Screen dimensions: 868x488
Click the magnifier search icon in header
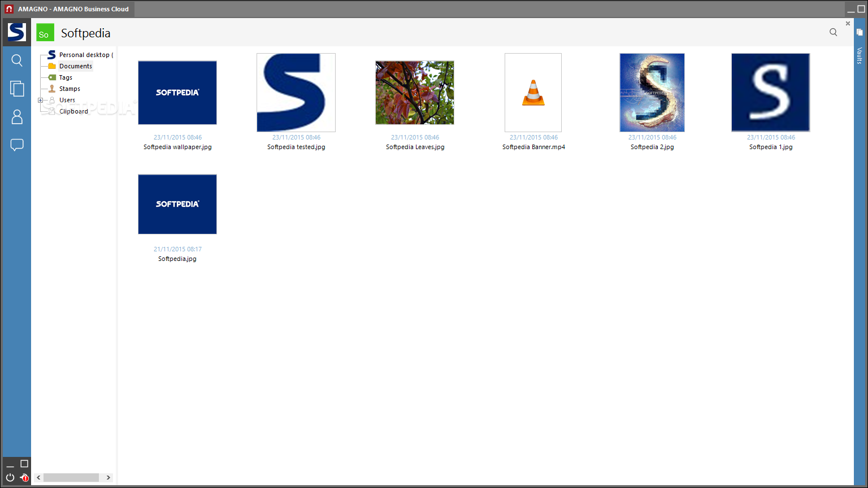pos(833,32)
